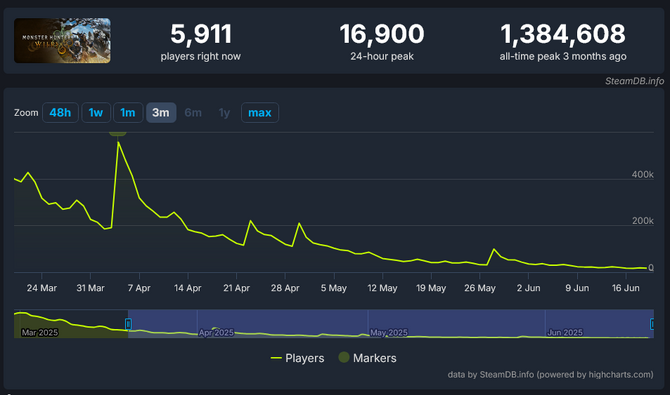The width and height of the screenshot is (670, 395).
Task: Click the 21 Apr axis label
Action: click(x=236, y=288)
